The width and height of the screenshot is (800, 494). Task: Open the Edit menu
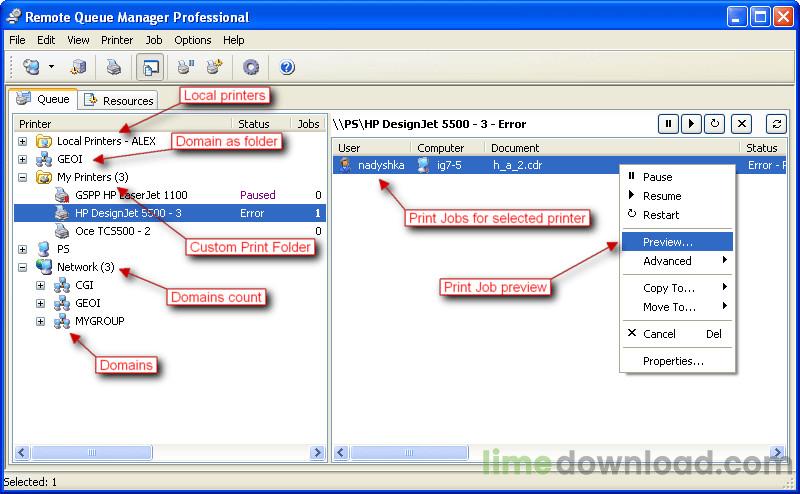pyautogui.click(x=46, y=40)
